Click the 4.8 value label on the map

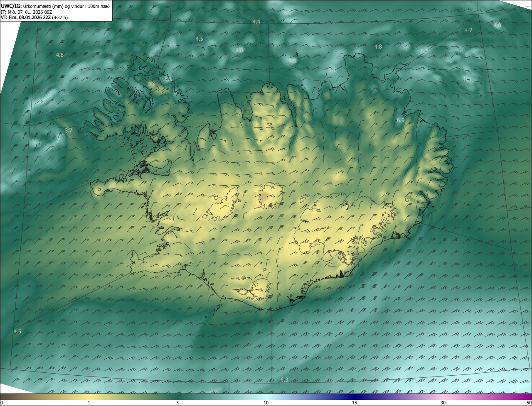pos(378,46)
